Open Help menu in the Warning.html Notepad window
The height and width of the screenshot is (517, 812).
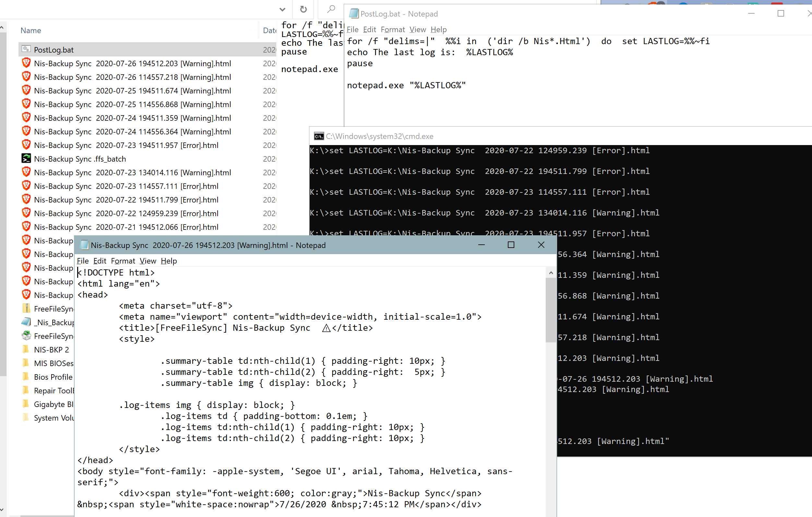169,261
